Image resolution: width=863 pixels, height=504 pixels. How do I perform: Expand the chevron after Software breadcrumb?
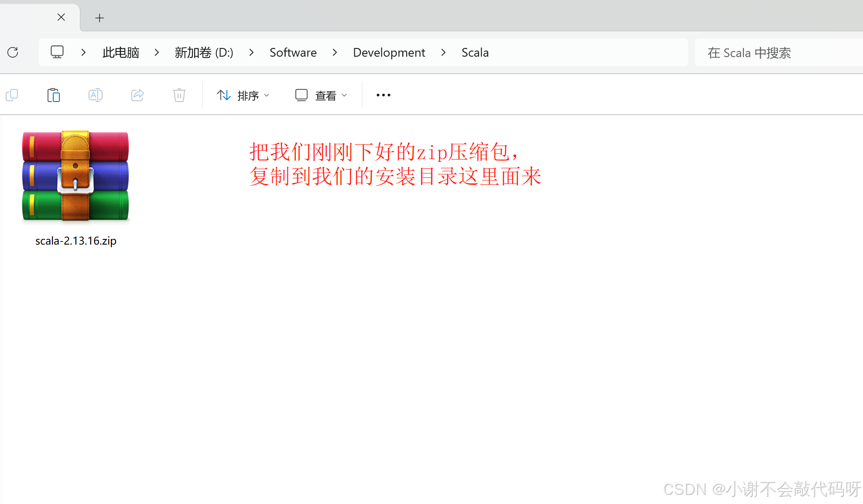point(335,52)
